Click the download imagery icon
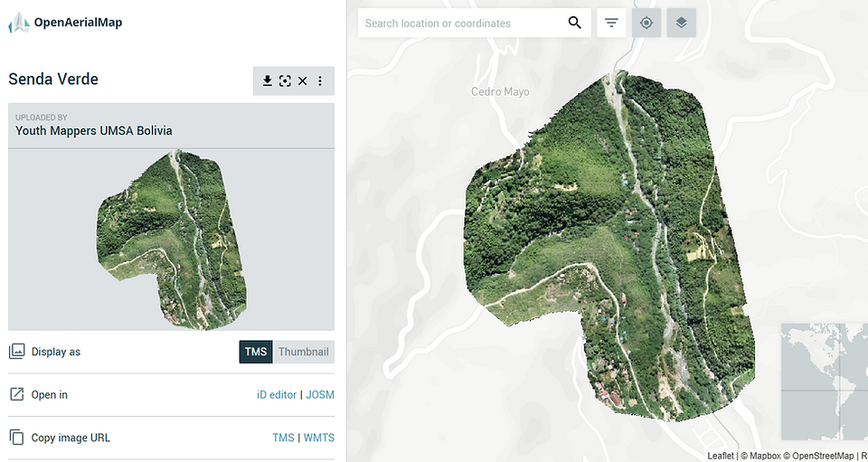The width and height of the screenshot is (868, 462). click(x=267, y=81)
